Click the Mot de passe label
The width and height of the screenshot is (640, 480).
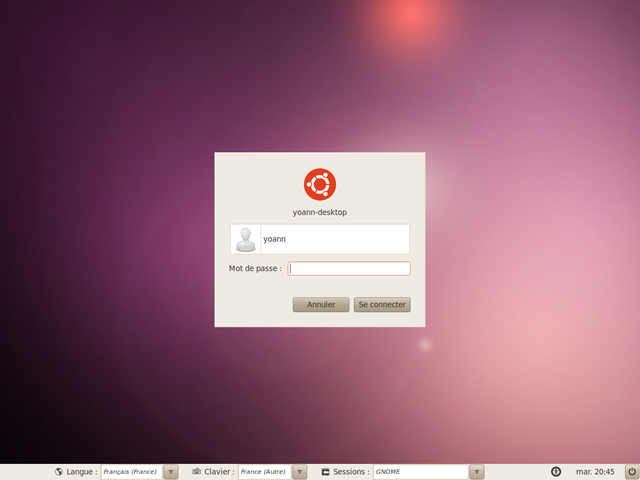click(255, 269)
